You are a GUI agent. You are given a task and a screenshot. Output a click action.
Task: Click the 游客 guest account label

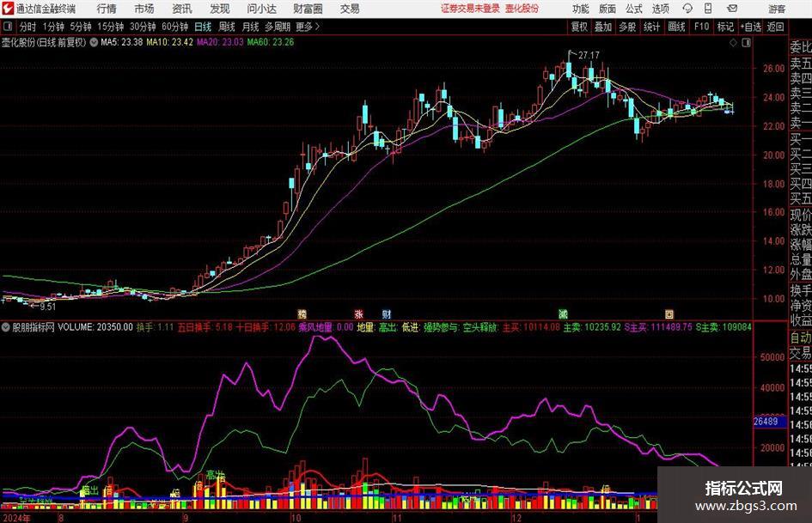click(x=777, y=9)
